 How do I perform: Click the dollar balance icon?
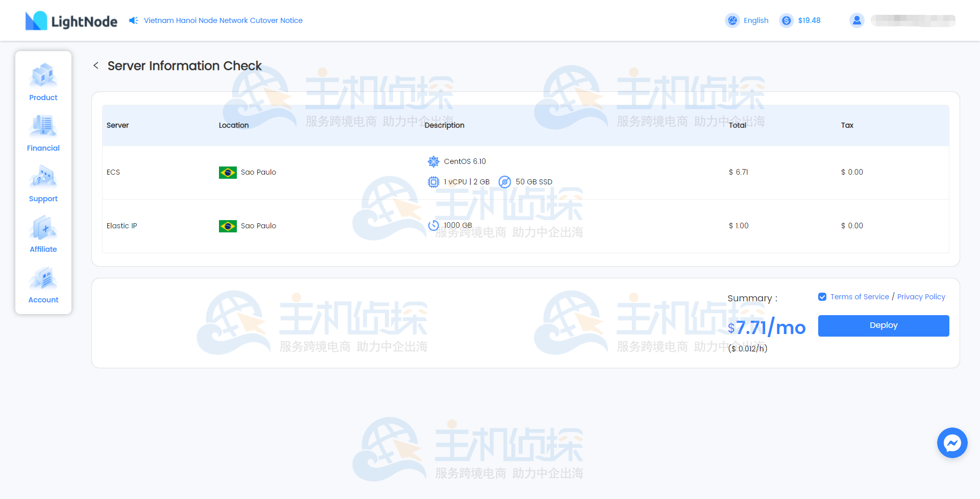click(786, 20)
